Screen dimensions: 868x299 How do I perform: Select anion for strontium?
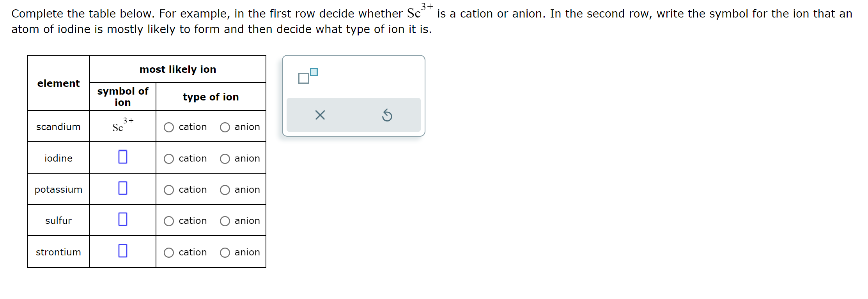pyautogui.click(x=225, y=252)
